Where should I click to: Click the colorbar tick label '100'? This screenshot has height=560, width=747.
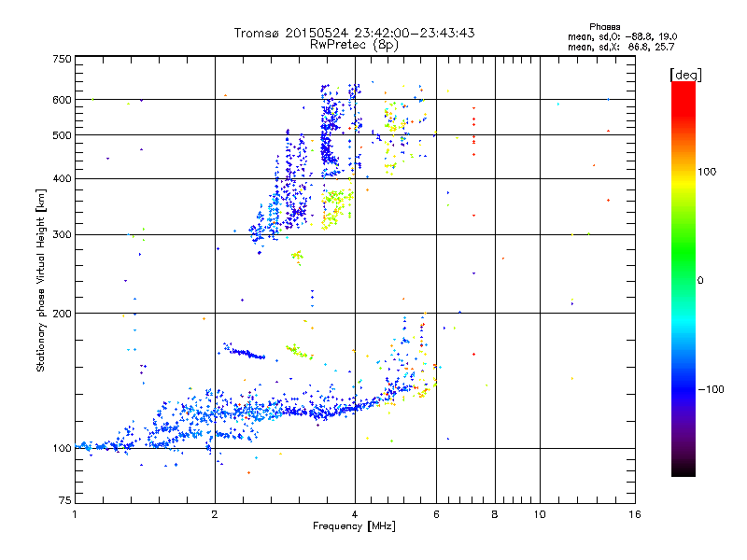707,172
